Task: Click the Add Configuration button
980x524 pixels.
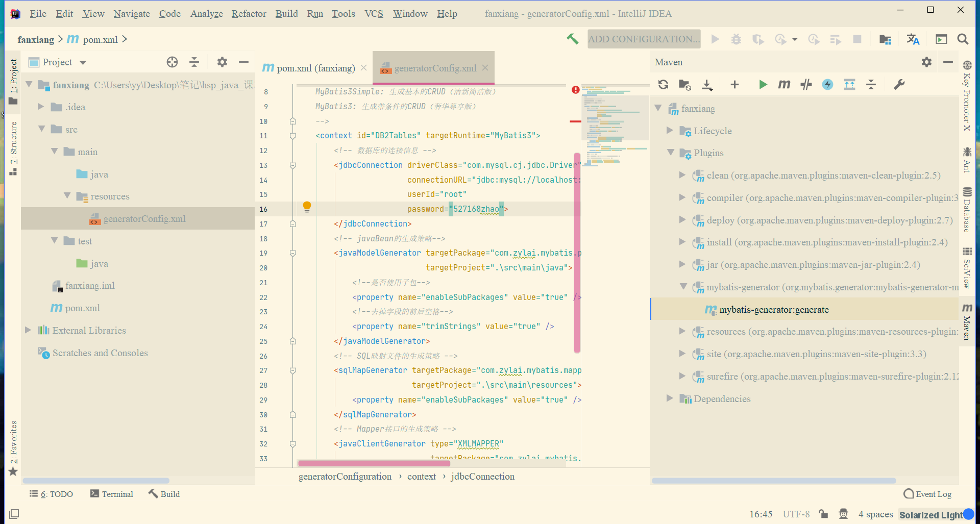Action: 644,39
